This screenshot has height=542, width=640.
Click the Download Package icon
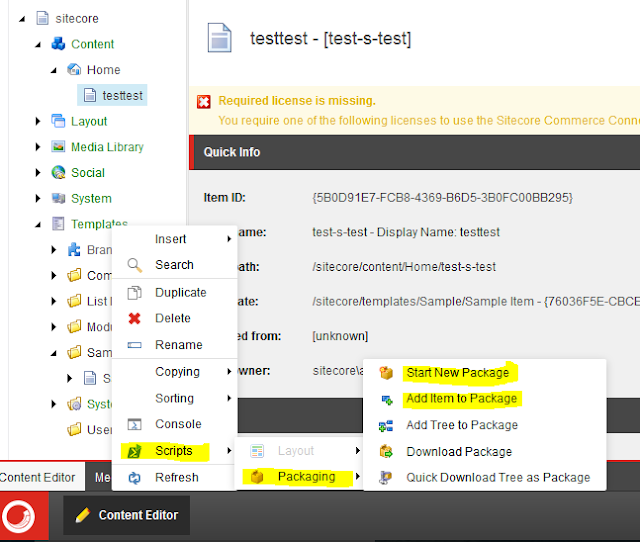(386, 452)
